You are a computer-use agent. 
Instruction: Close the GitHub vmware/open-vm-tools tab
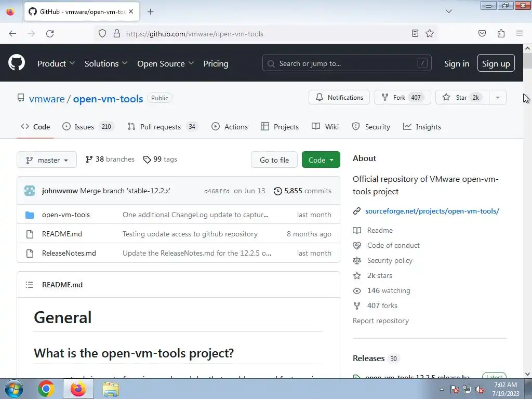(x=131, y=11)
